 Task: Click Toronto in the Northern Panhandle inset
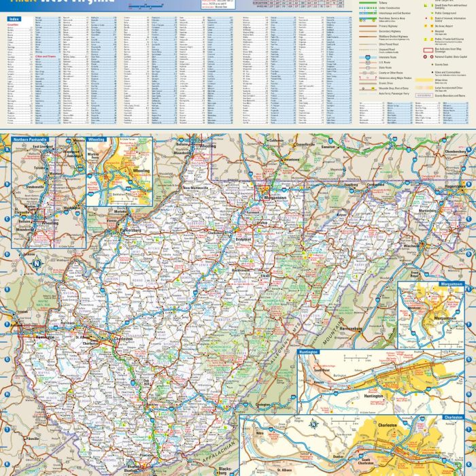tap(39, 168)
